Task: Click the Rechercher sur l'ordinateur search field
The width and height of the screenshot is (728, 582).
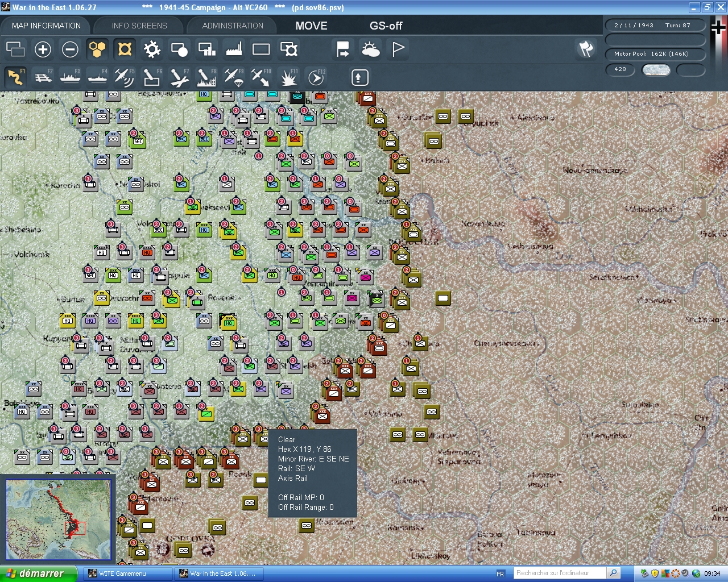Action: [560, 573]
